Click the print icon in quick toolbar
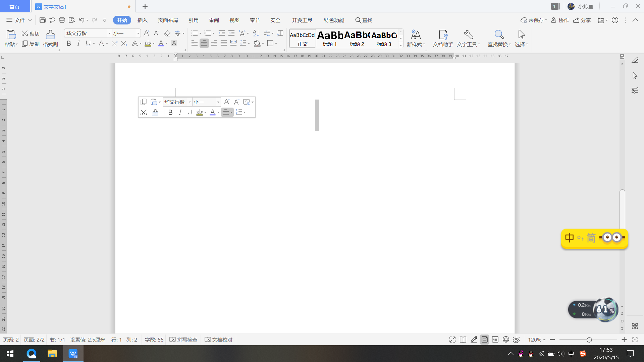 pyautogui.click(x=62, y=20)
